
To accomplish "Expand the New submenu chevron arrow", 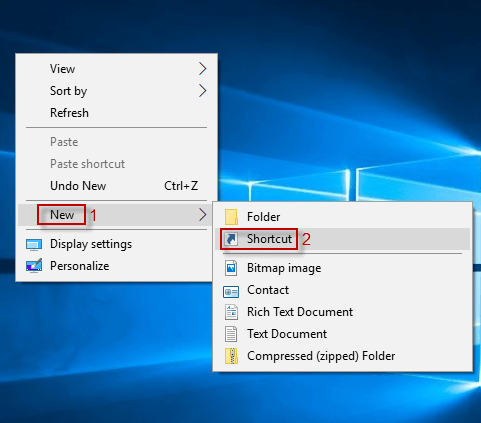I will click(x=203, y=215).
